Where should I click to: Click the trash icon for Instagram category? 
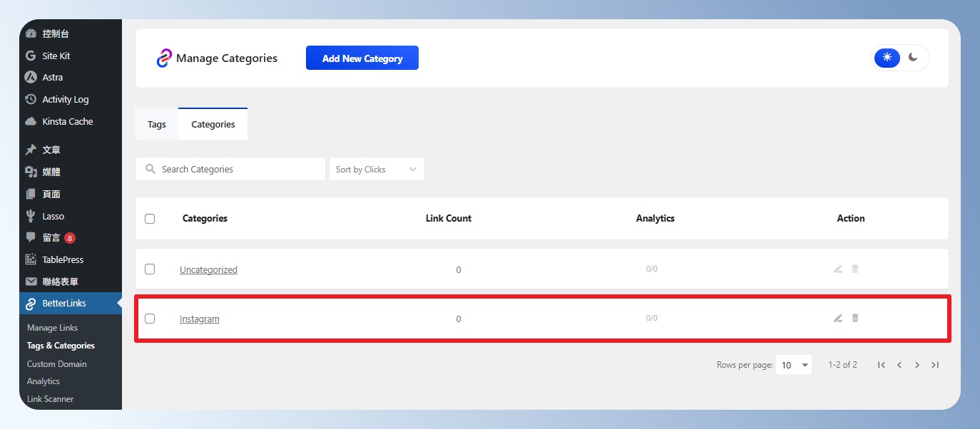855,318
